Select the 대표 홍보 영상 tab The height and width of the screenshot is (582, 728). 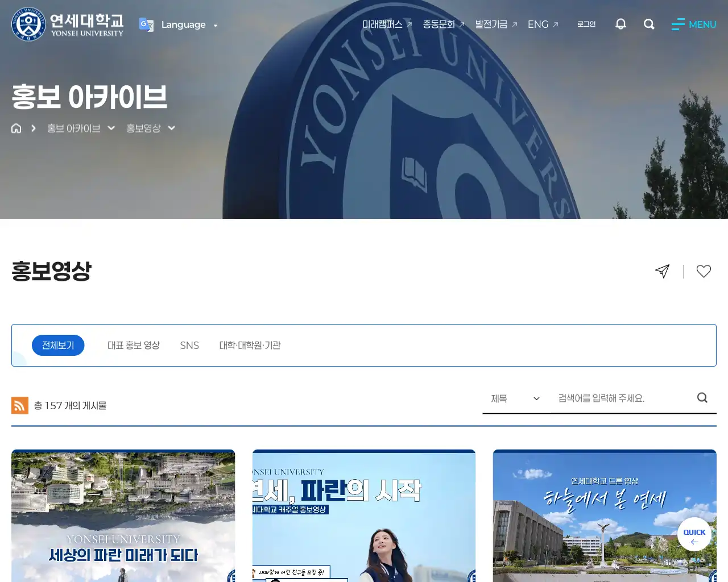click(x=134, y=346)
